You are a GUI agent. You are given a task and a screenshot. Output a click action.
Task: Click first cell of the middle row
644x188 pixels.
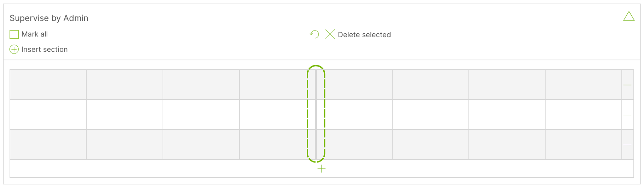48,115
